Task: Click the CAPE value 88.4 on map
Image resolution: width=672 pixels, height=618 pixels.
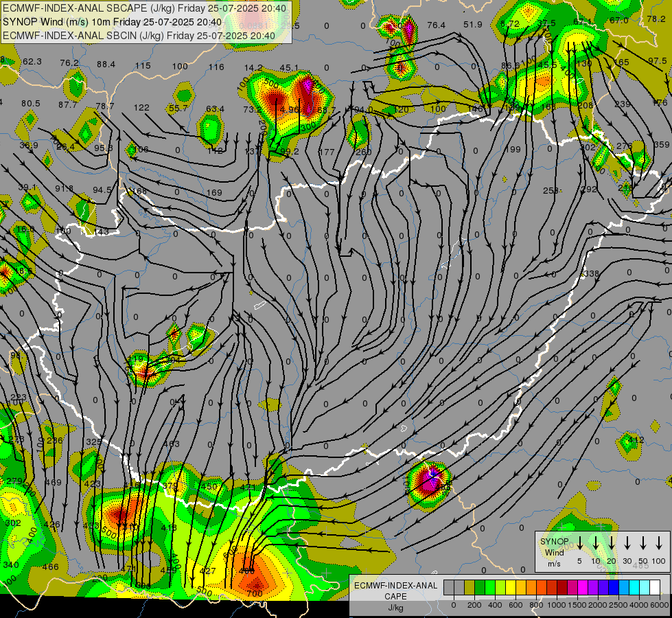Action: (x=106, y=65)
